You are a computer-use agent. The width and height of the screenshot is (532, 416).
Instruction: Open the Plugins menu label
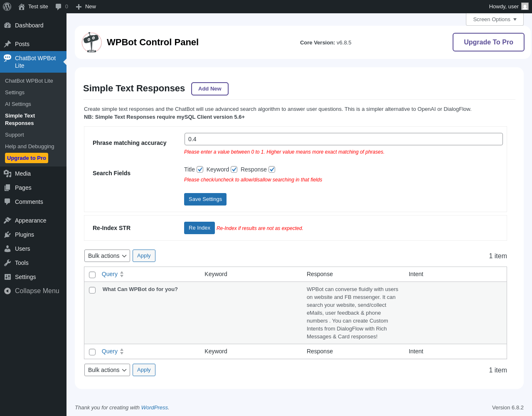click(25, 235)
